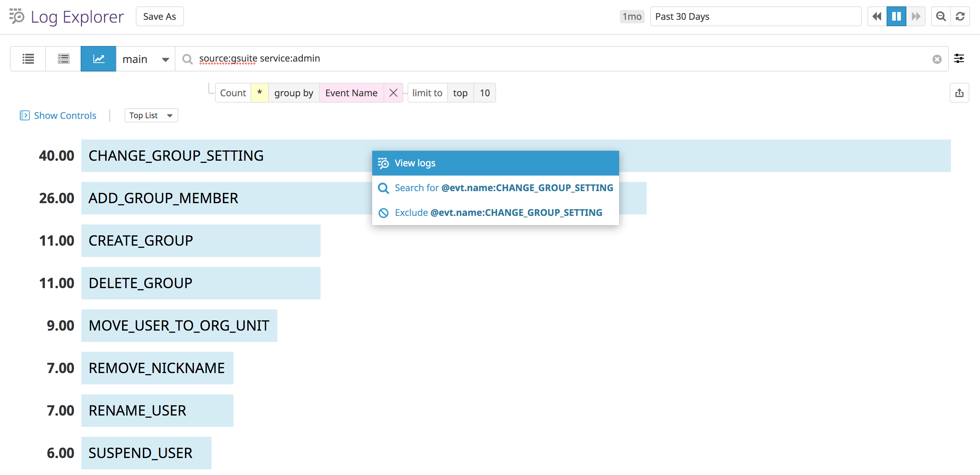Expand the Top List visualization selector
Viewport: 980px width, 475px height.
[x=151, y=115]
